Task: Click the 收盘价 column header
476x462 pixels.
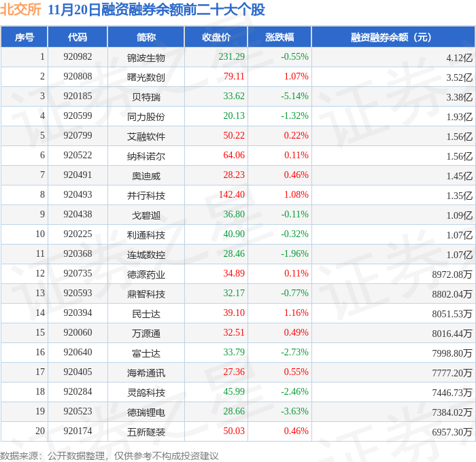Action: 216,37
